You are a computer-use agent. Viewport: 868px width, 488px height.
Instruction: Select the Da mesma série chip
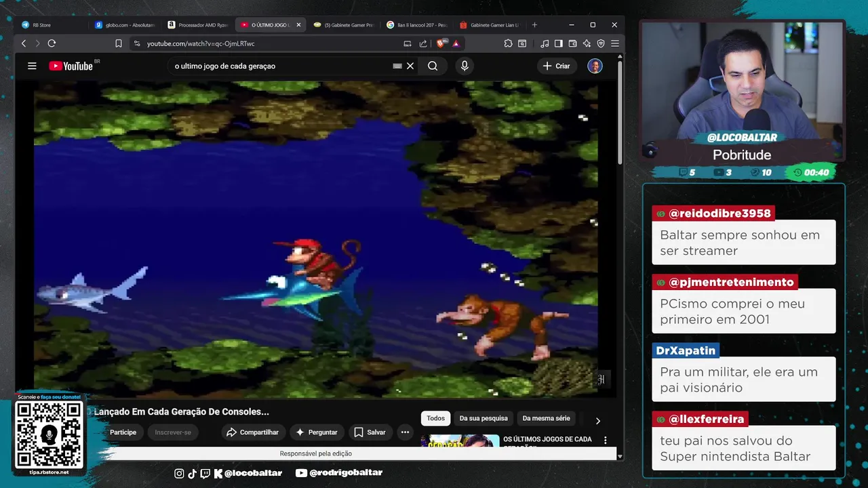coord(547,418)
